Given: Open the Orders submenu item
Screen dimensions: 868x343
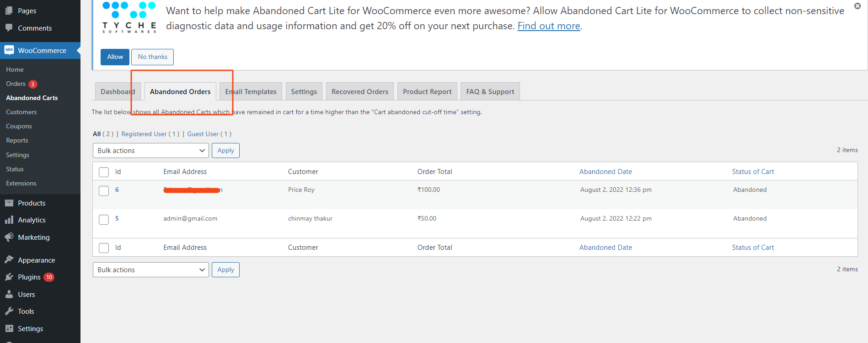Looking at the screenshot, I should tap(16, 84).
